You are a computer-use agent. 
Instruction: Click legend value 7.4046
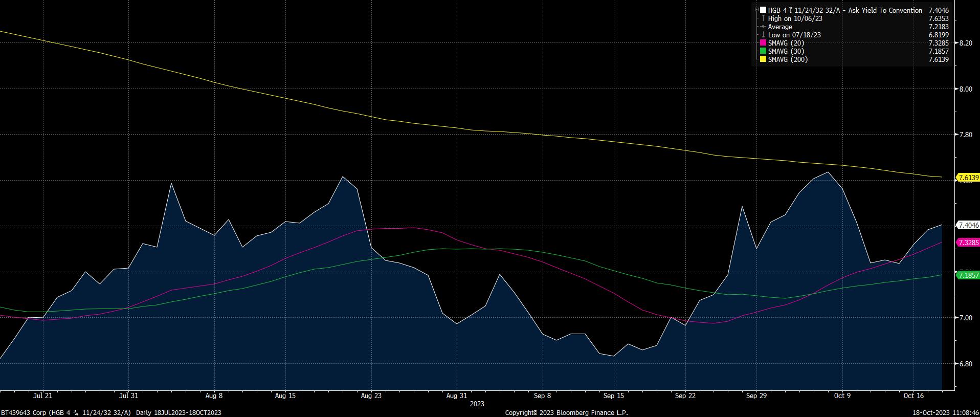click(939, 10)
